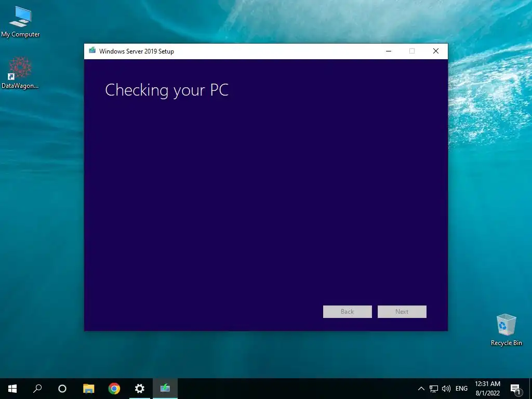The height and width of the screenshot is (399, 532).
Task: Change ENG input language indicator
Action: [x=461, y=389]
